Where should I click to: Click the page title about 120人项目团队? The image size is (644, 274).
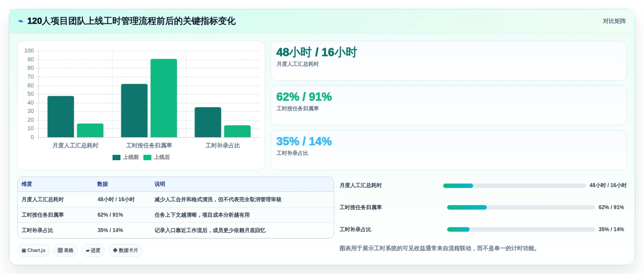[x=131, y=21]
